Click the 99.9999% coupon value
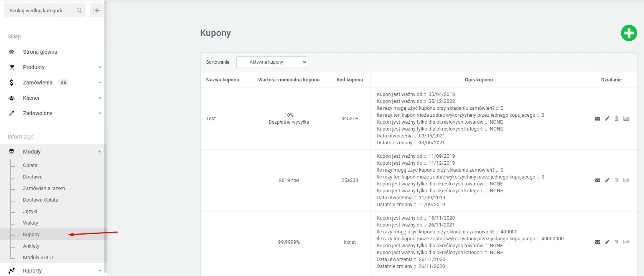The height and width of the screenshot is (276, 644). pos(289,242)
